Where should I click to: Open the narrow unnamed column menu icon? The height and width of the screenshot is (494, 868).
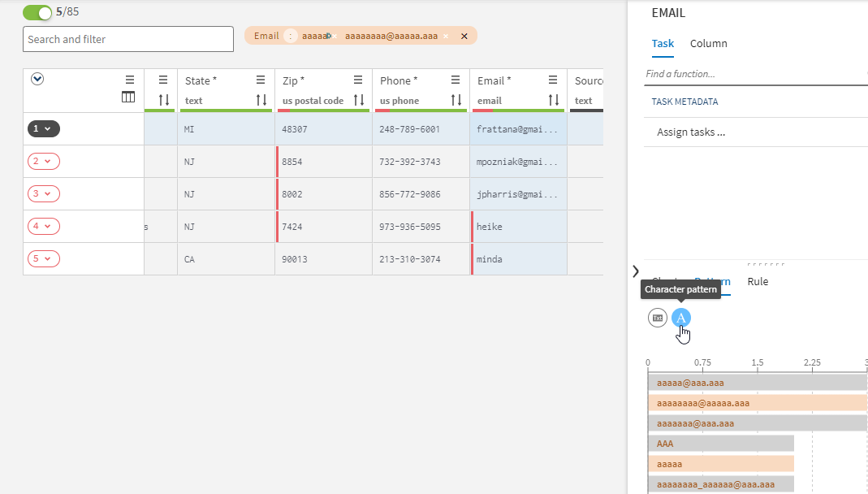pyautogui.click(x=163, y=80)
